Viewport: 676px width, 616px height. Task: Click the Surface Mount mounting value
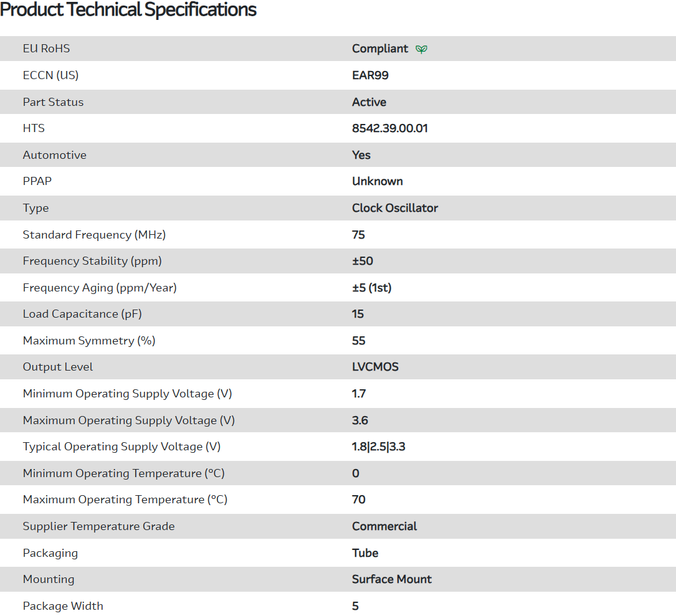tap(391, 579)
